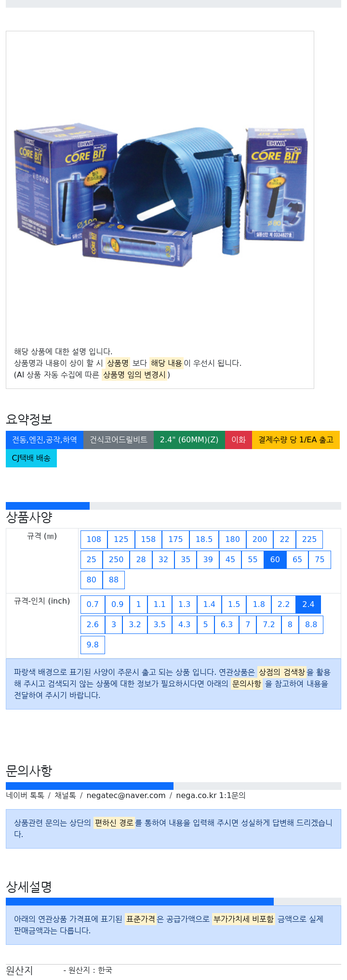Screen dimensions: 347x980
Task: Choose the 250 mm size button
Action: pos(116,560)
